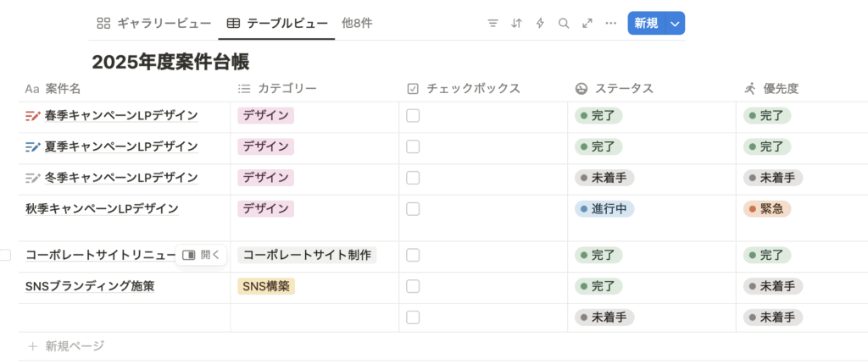Click the red page icon beside 春季キャンペーンLPデザイン

pyautogui.click(x=33, y=116)
